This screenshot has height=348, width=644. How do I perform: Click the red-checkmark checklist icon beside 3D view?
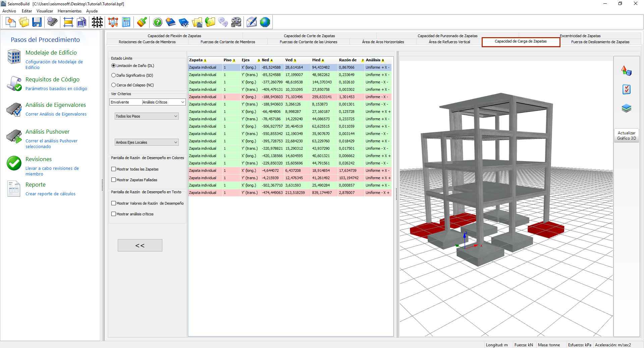pos(626,89)
